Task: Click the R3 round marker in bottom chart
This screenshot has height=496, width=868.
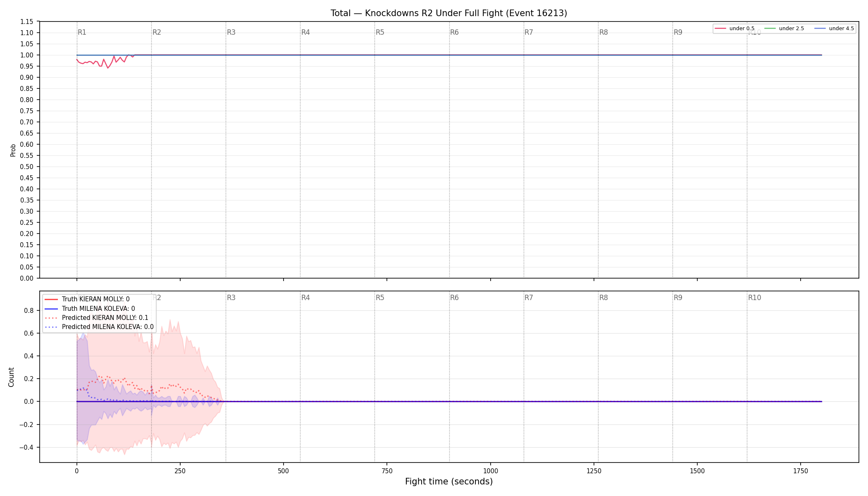Action: point(231,298)
